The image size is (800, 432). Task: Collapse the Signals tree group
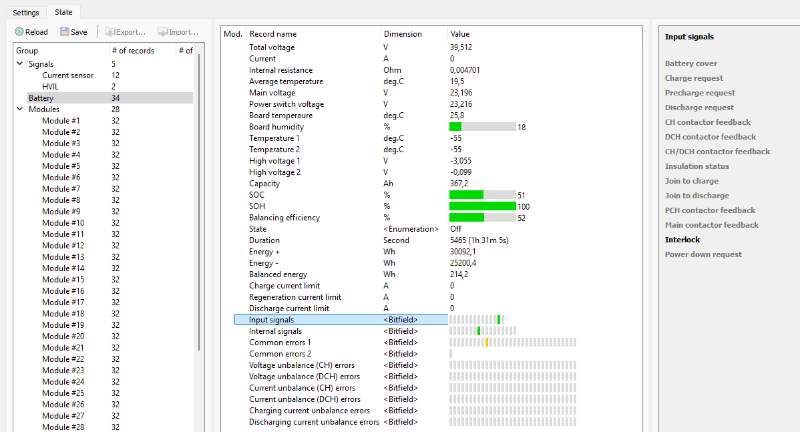(20, 64)
